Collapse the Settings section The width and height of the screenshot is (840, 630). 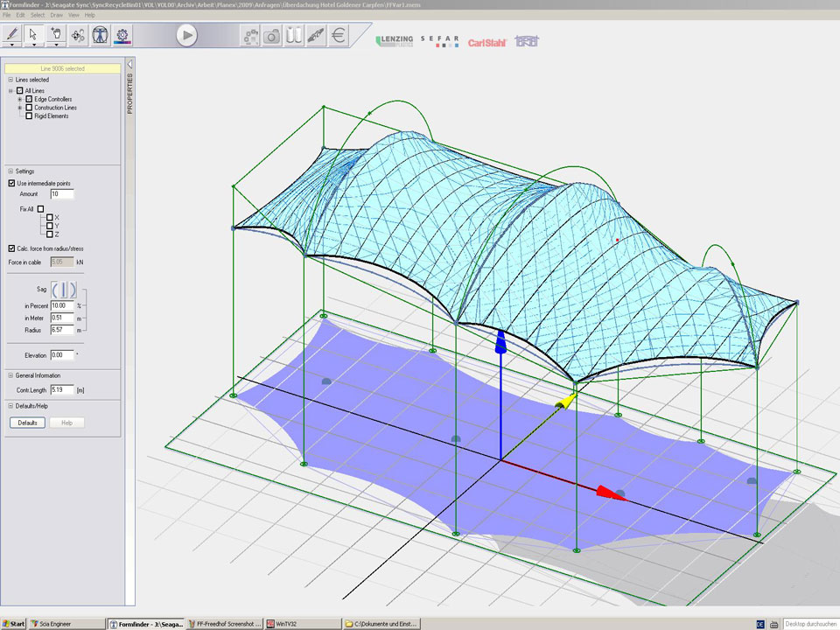coord(10,171)
